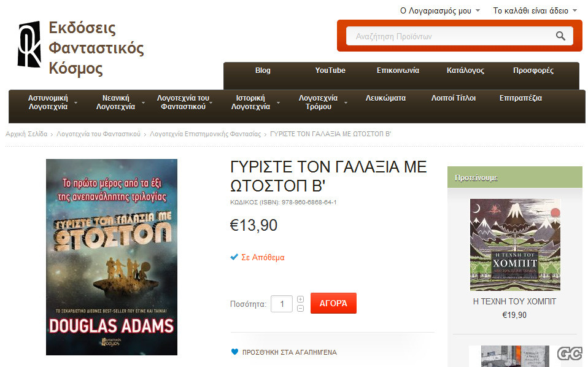Viewport: 588px width, 367px height.
Task: Open Αρχική Σελίδα breadcrumb link
Action: 26,134
